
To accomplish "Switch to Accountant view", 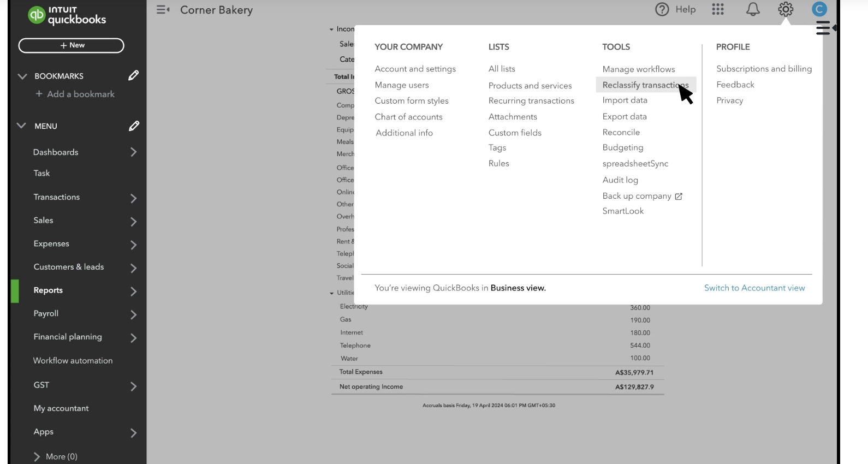I will coord(754,288).
